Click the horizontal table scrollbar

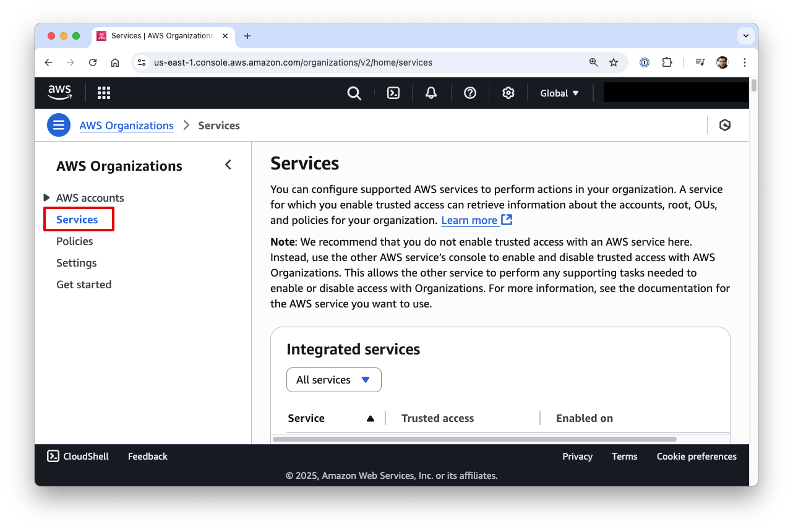pos(474,439)
